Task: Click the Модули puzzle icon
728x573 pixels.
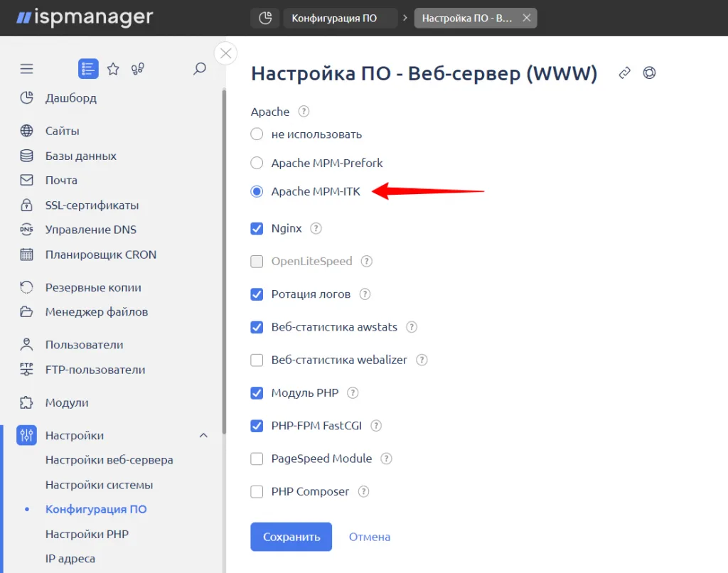Action: pos(26,402)
